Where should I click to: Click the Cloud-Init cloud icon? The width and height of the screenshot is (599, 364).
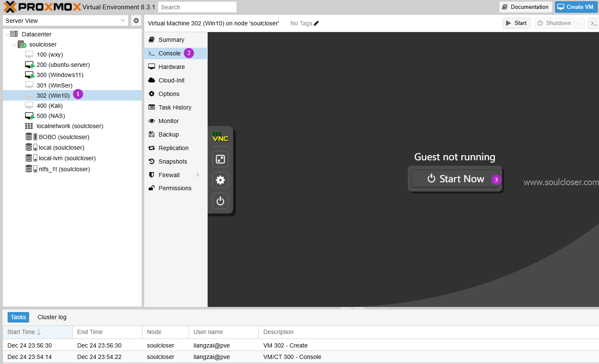click(151, 80)
